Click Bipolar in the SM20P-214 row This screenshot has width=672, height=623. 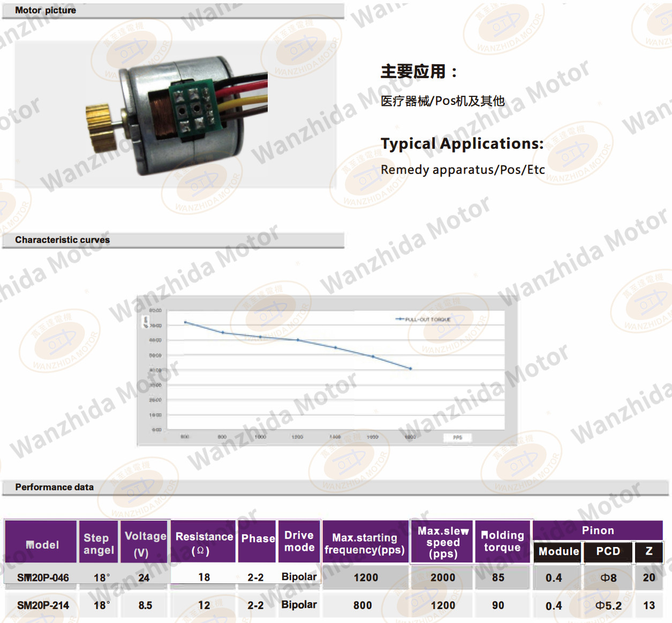coord(299,605)
